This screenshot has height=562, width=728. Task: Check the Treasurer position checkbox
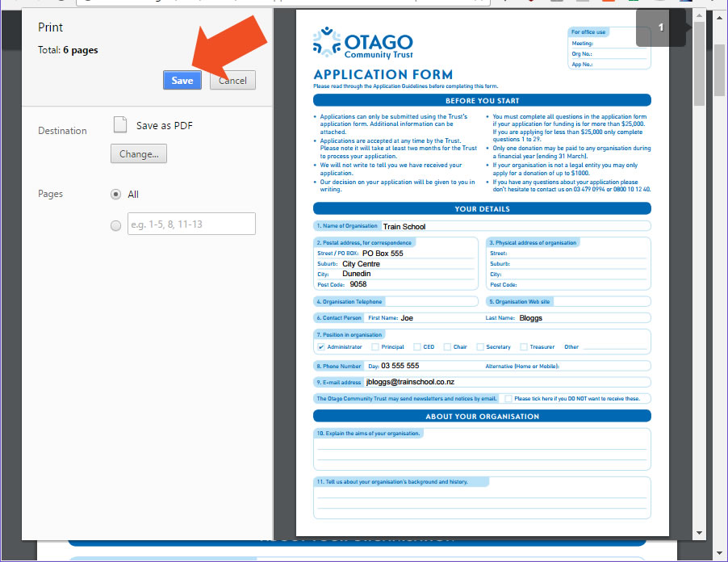523,346
